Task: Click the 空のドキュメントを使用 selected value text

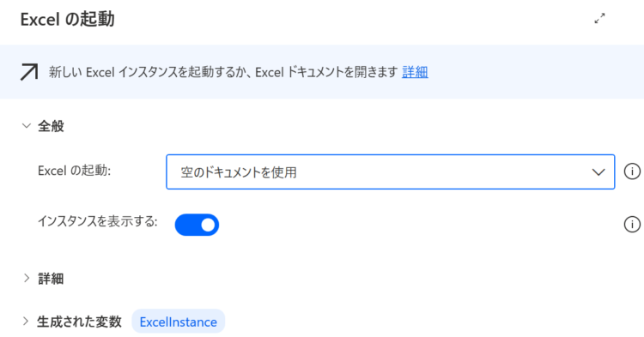Action: point(239,172)
